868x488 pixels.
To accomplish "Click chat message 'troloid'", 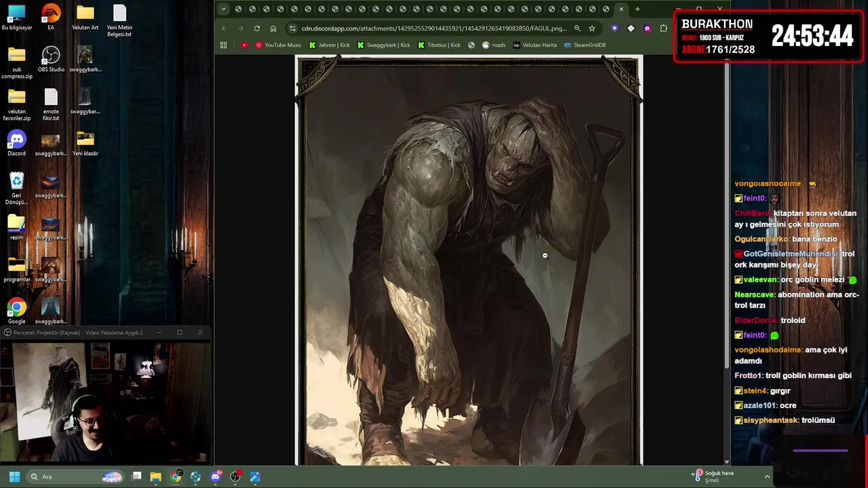I will tap(792, 320).
